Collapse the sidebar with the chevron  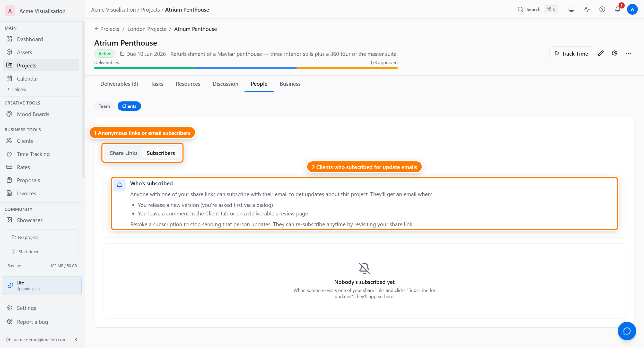coord(76,340)
